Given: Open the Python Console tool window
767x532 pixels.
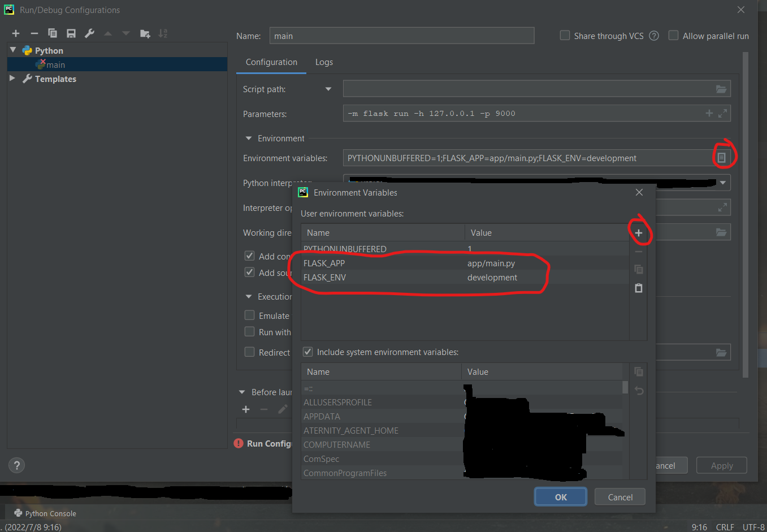Looking at the screenshot, I should pyautogui.click(x=45, y=513).
